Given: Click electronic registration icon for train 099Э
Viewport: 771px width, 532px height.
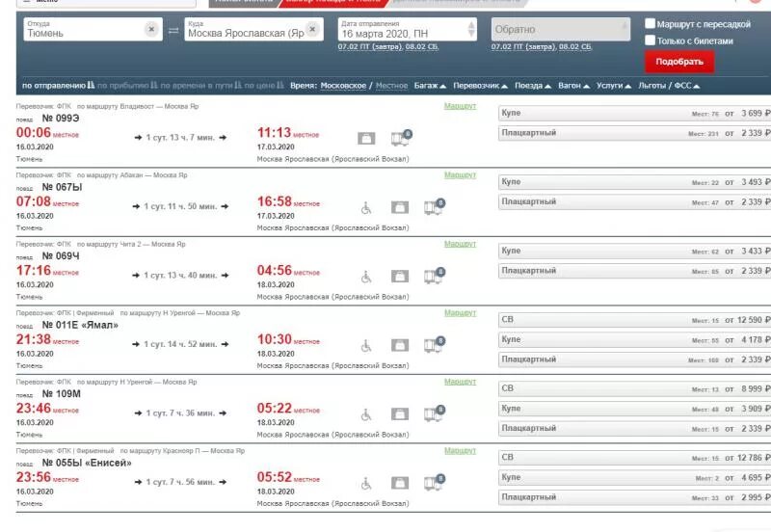Looking at the screenshot, I should [x=401, y=138].
